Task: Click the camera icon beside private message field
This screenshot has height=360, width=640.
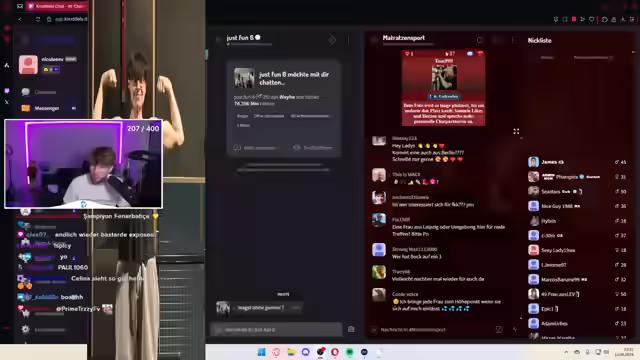Action: click(351, 329)
